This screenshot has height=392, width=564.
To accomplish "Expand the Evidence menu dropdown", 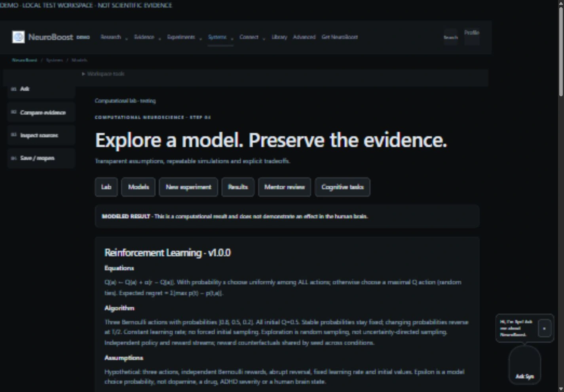I will [x=147, y=37].
